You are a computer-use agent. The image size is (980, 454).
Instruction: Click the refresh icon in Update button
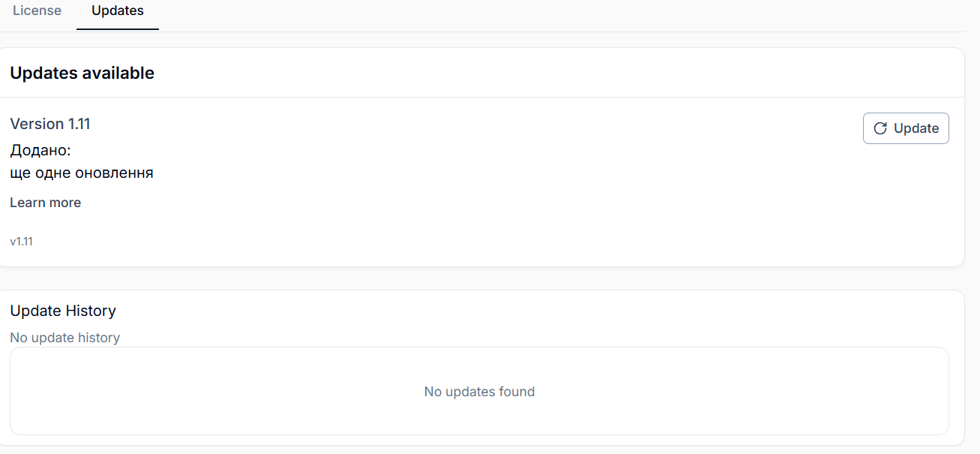coord(880,128)
